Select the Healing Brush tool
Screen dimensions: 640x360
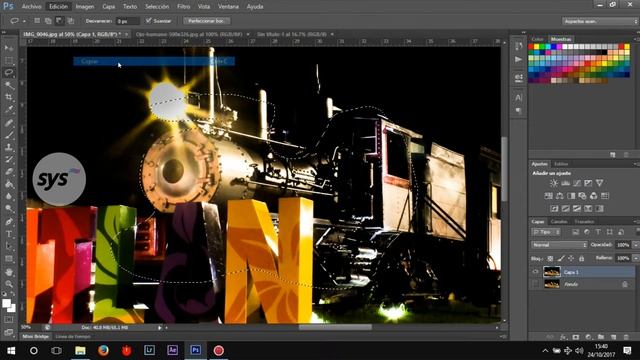point(9,122)
